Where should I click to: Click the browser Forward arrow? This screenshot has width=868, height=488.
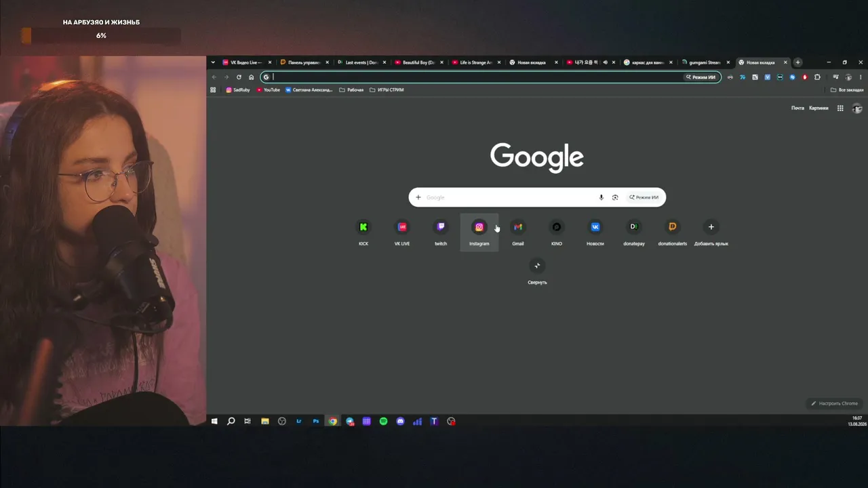pos(226,77)
